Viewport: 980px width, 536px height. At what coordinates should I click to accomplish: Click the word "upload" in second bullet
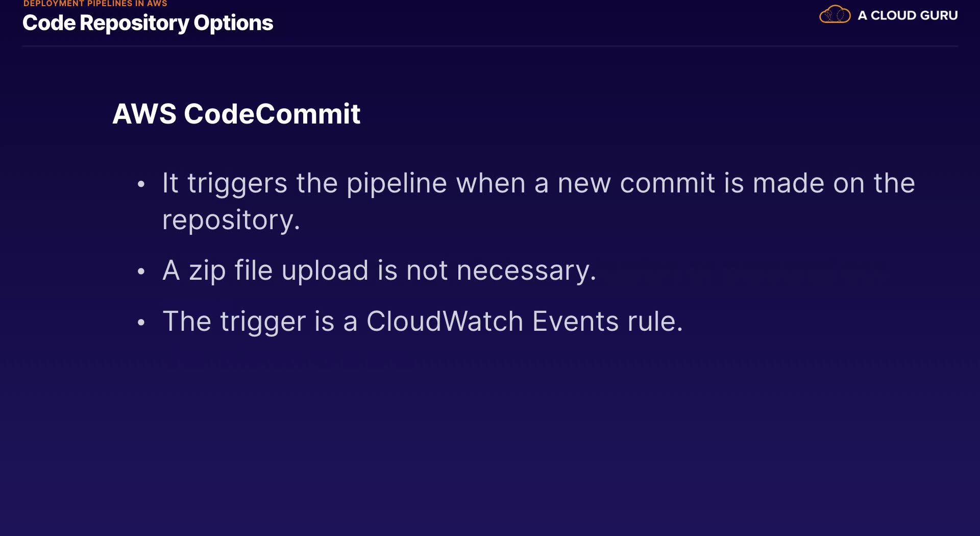325,271
